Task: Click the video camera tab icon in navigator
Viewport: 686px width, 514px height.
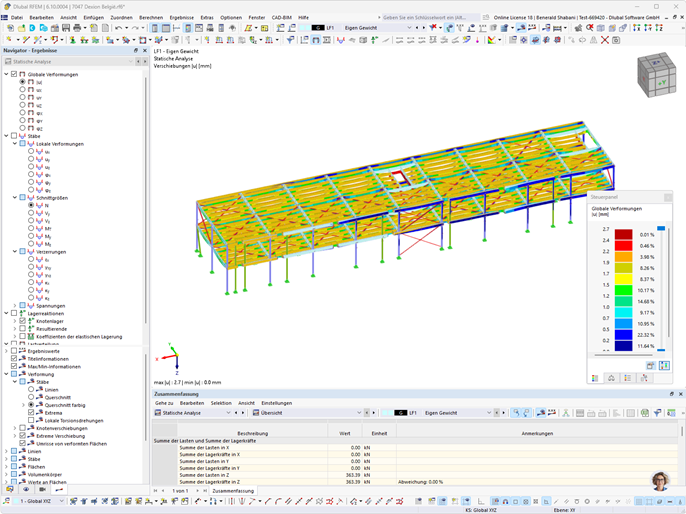Action: coord(42,489)
